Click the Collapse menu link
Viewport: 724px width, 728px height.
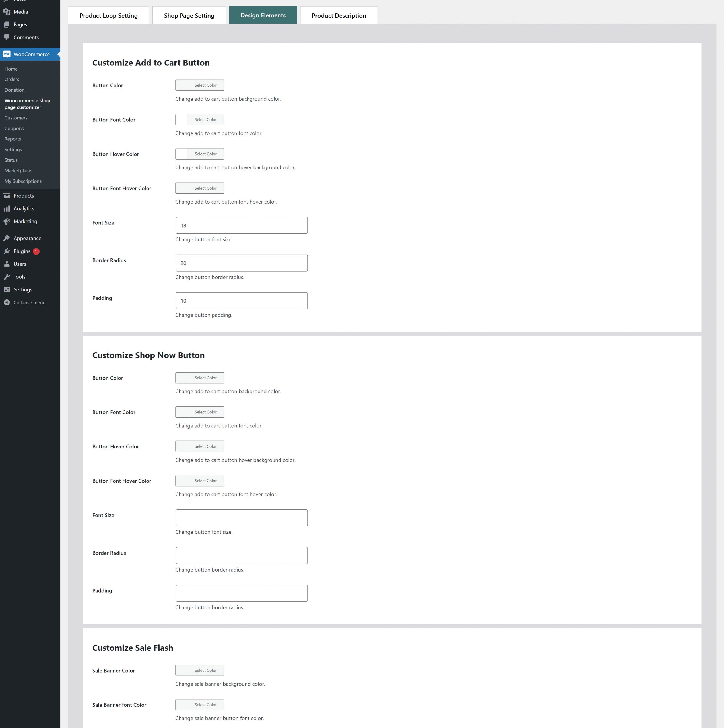coord(29,303)
